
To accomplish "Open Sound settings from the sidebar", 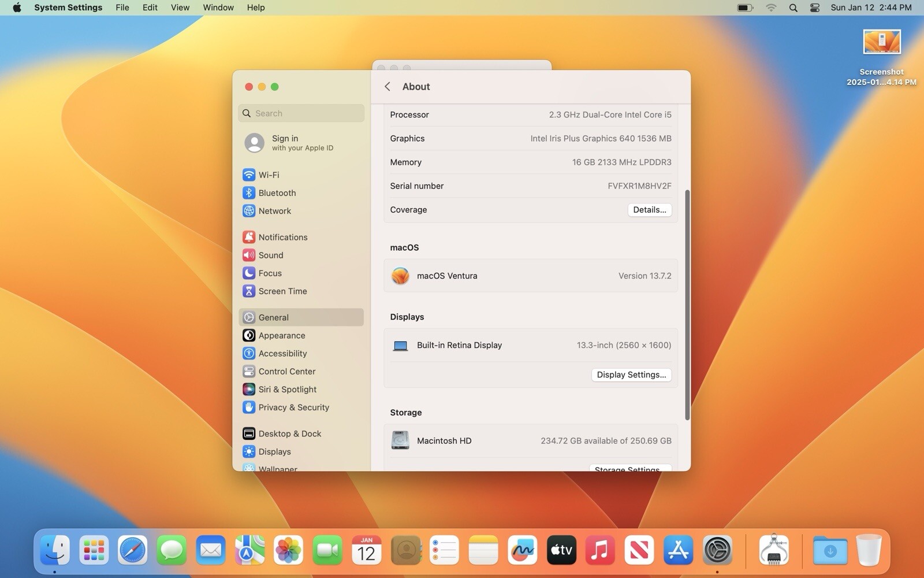I will [x=270, y=255].
